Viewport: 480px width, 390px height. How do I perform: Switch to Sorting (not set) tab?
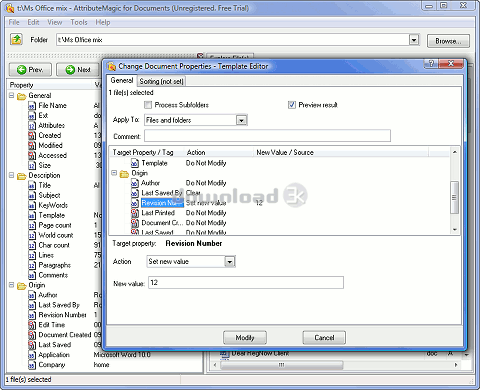click(x=161, y=81)
